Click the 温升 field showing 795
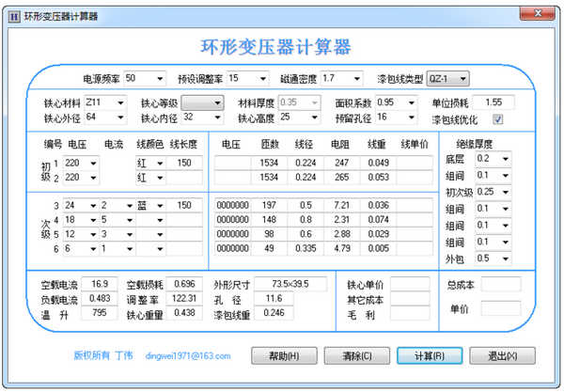 (x=100, y=313)
